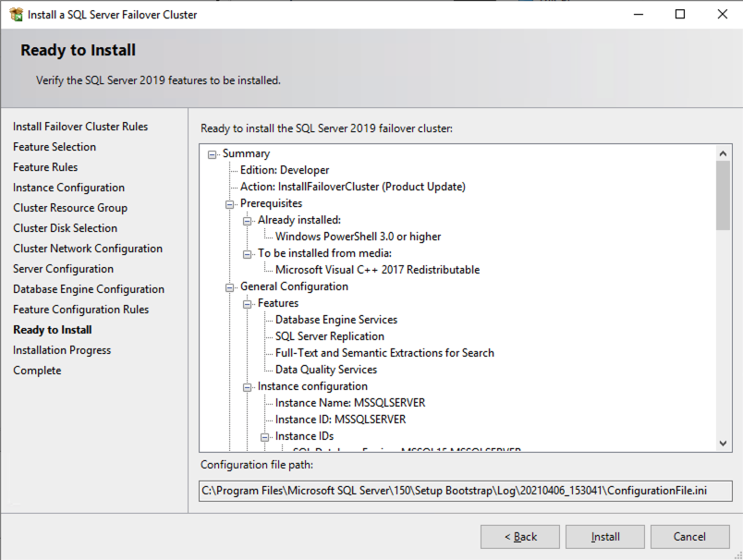Select the Edition: Developer tree item
743x560 pixels.
click(284, 170)
